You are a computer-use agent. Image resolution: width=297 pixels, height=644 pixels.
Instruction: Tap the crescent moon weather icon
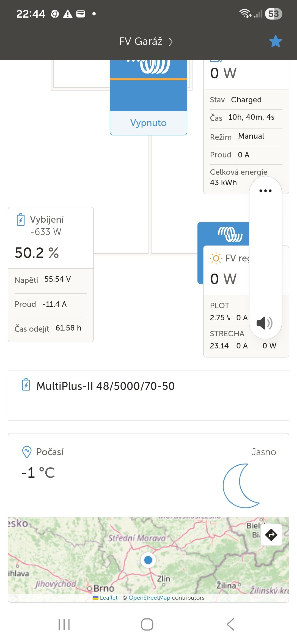241,486
